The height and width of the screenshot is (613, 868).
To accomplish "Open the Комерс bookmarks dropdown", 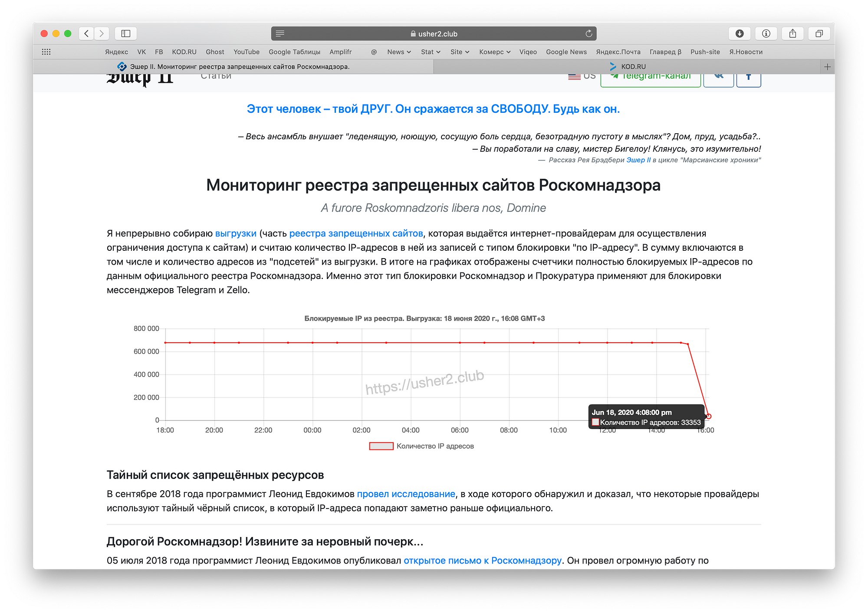I will [x=494, y=52].
